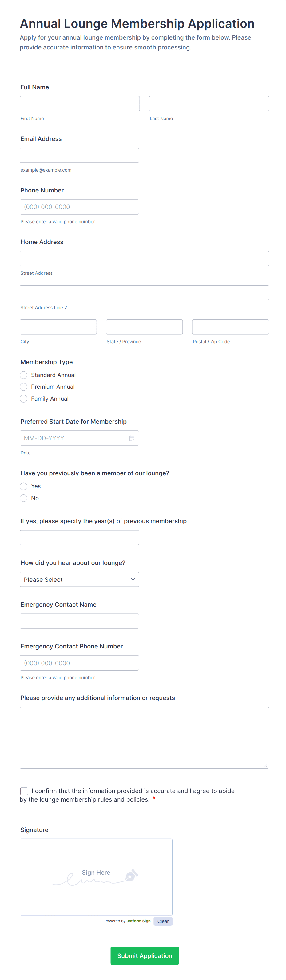Choose the Family Annual radio option
The image size is (286, 980).
(x=24, y=399)
